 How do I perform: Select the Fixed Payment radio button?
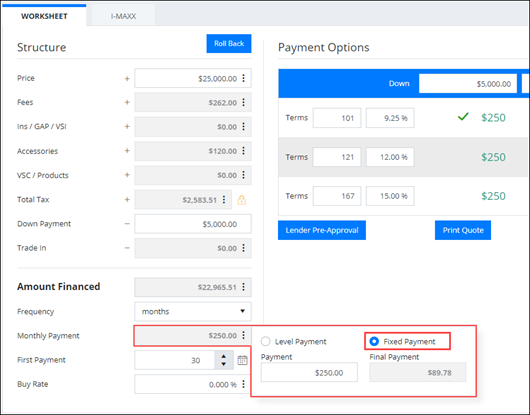tap(374, 341)
